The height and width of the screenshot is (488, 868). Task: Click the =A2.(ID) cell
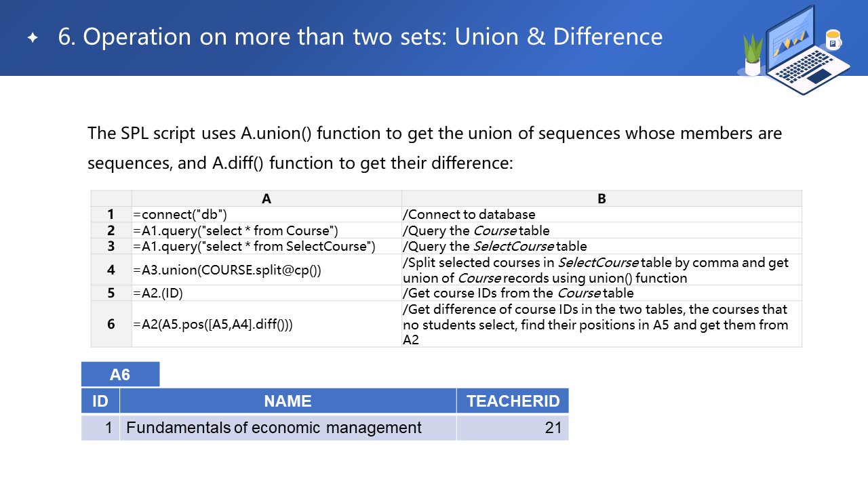(x=267, y=293)
